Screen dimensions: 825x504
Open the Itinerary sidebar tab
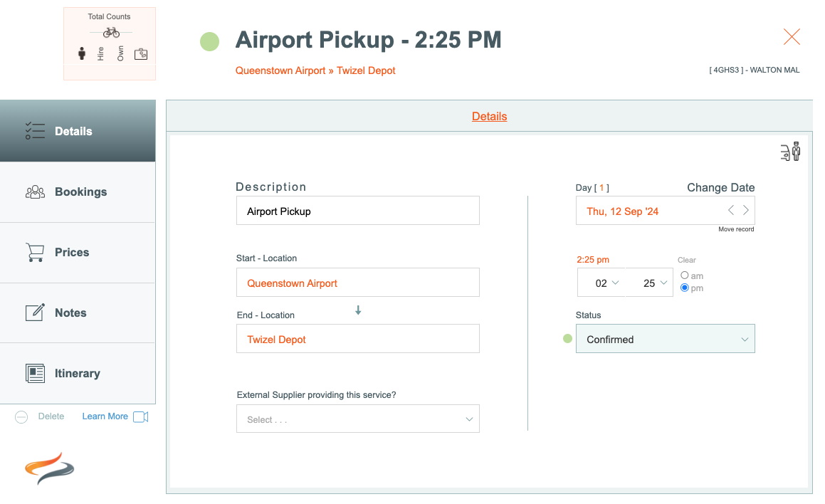click(78, 374)
